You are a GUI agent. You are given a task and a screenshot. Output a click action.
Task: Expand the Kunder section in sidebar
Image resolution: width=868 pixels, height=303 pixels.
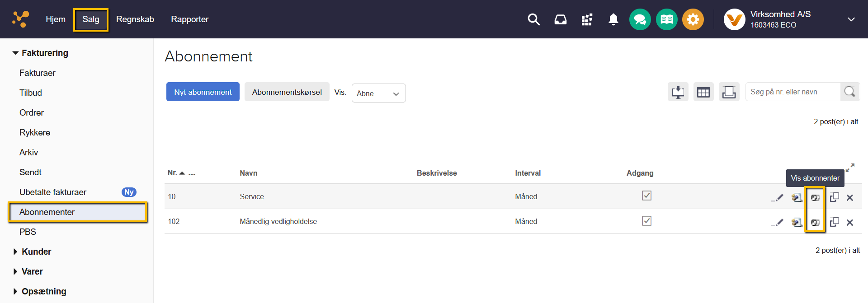(36, 252)
